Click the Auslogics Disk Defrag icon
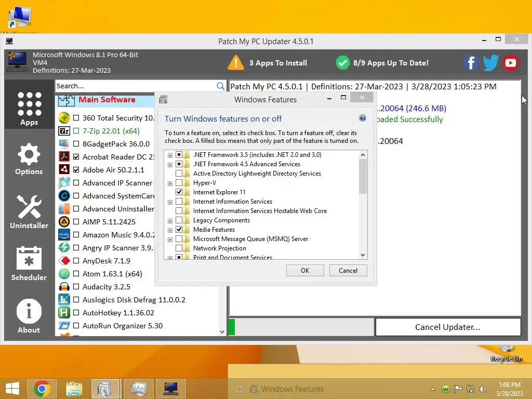Image resolution: width=532 pixels, height=399 pixels. pos(64,300)
